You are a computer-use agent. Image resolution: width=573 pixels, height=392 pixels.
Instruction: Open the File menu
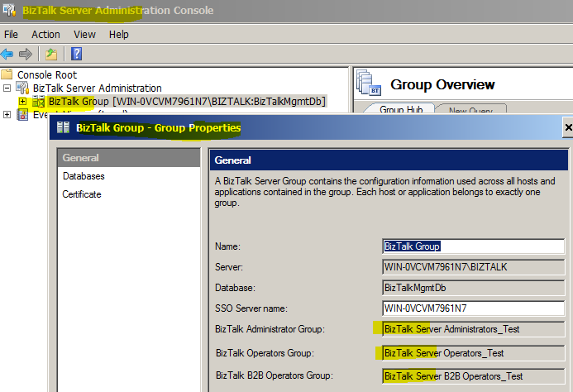tap(11, 35)
